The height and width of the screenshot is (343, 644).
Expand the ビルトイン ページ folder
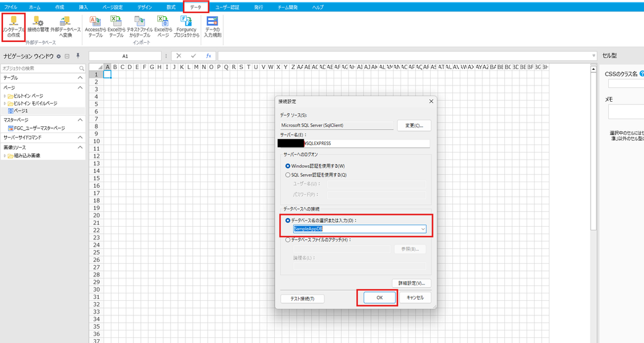click(5, 96)
